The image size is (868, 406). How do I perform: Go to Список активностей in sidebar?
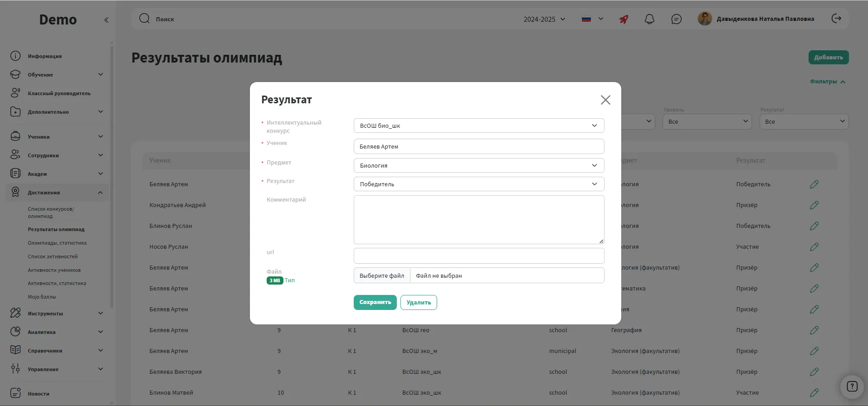[x=53, y=256]
